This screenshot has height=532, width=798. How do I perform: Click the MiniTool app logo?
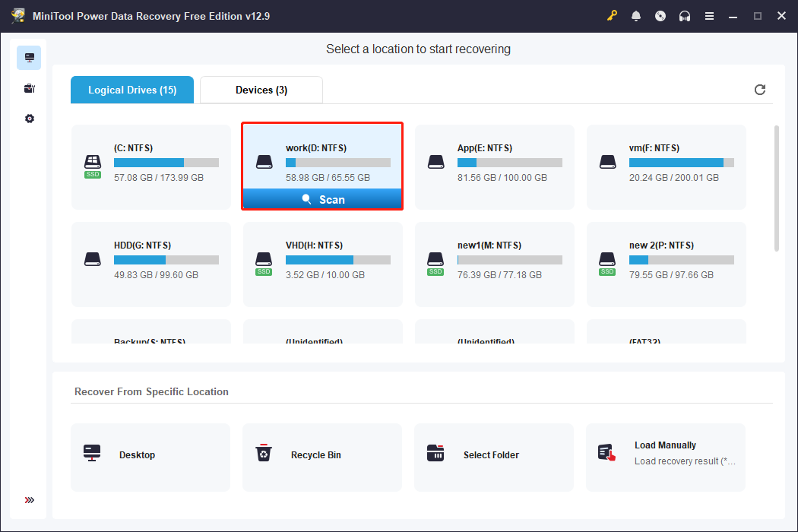coord(18,16)
